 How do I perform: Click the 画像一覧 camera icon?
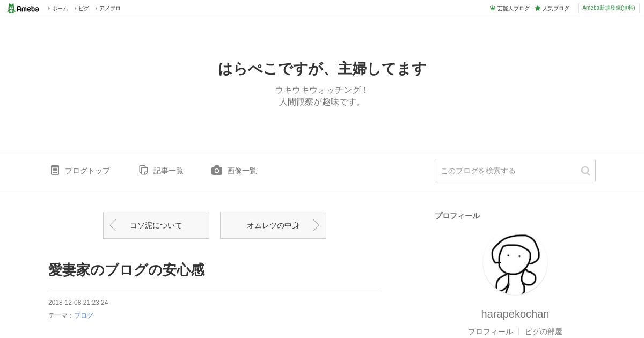(x=217, y=170)
